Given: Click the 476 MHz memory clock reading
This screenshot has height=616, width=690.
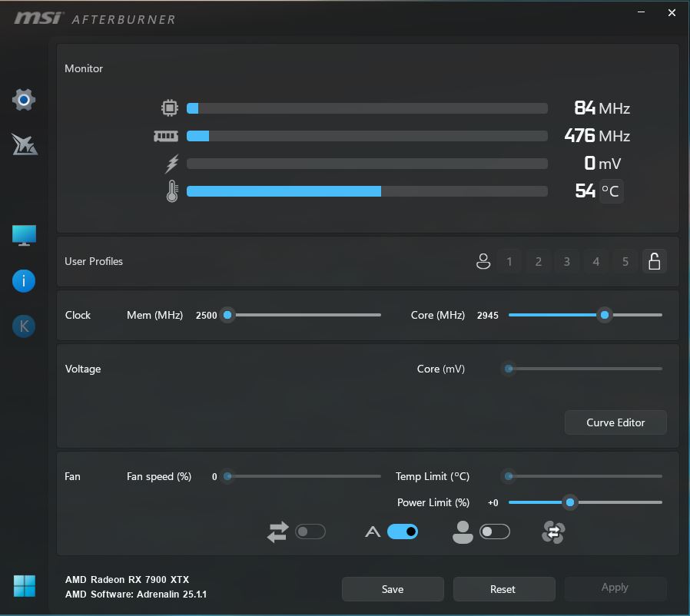Looking at the screenshot, I should pos(597,136).
